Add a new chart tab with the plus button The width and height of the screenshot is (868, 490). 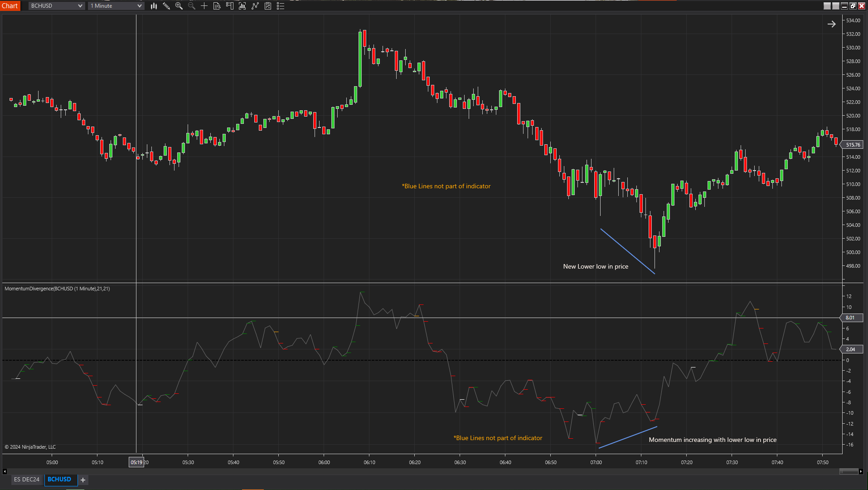[82, 480]
